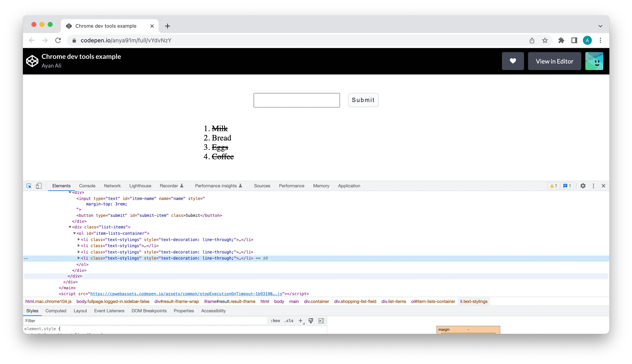Activate the inspect element picker tool

[29, 186]
